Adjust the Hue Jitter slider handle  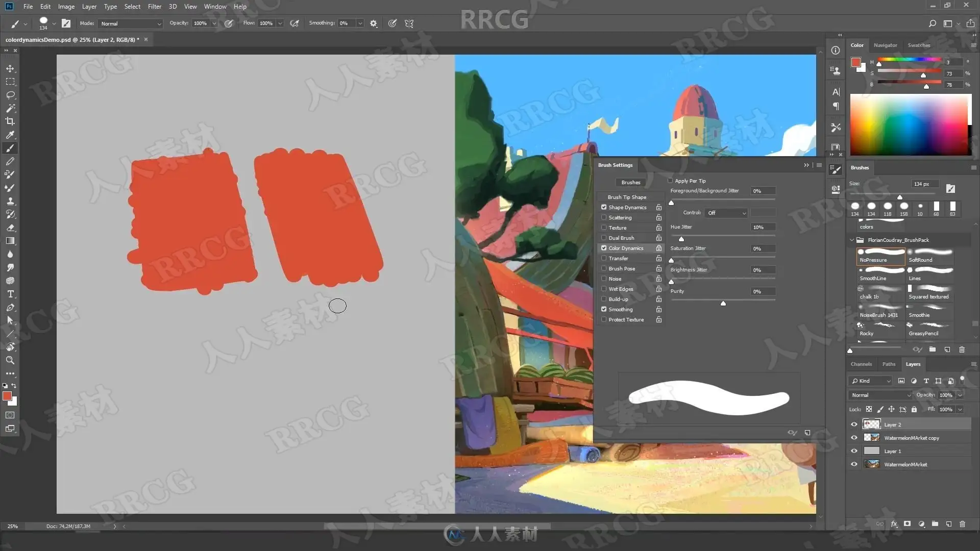pyautogui.click(x=681, y=239)
